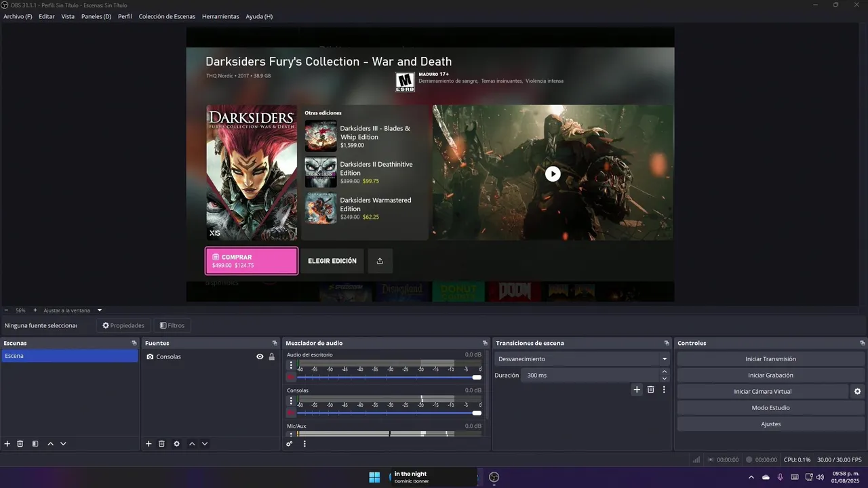Click the microphone tray icon
Image resolution: width=868 pixels, height=488 pixels.
[x=780, y=477]
